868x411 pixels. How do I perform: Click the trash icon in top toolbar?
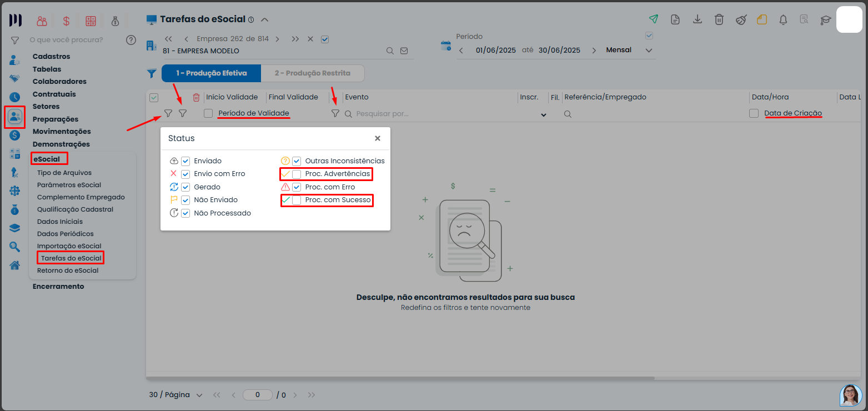coord(719,19)
